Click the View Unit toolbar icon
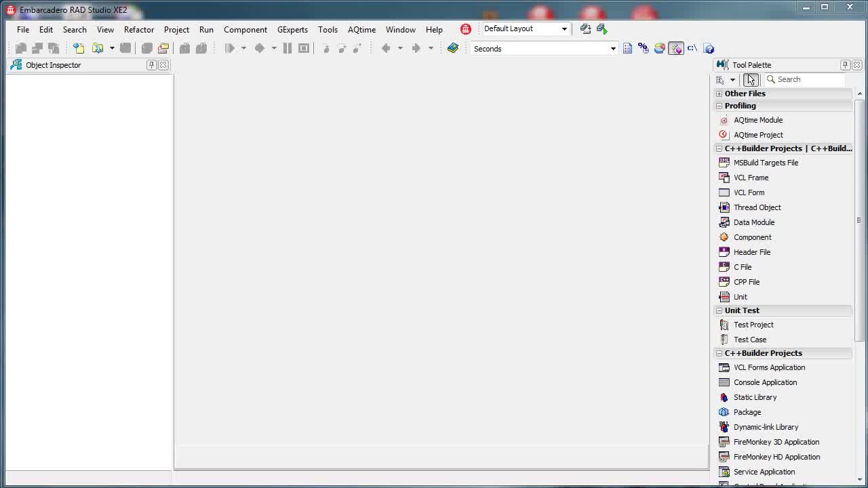Image resolution: width=868 pixels, height=488 pixels. 21,48
